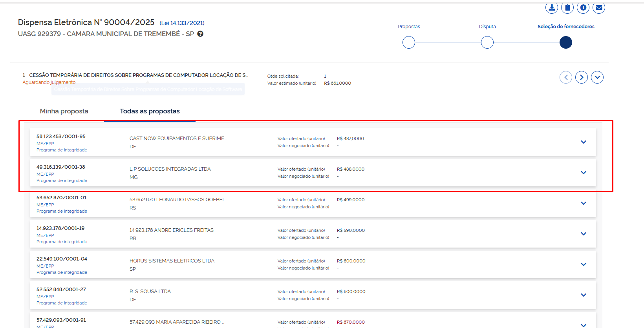Expand LEONARDO PASSOS GOEBEL proposal row
This screenshot has width=644, height=328.
tap(584, 203)
